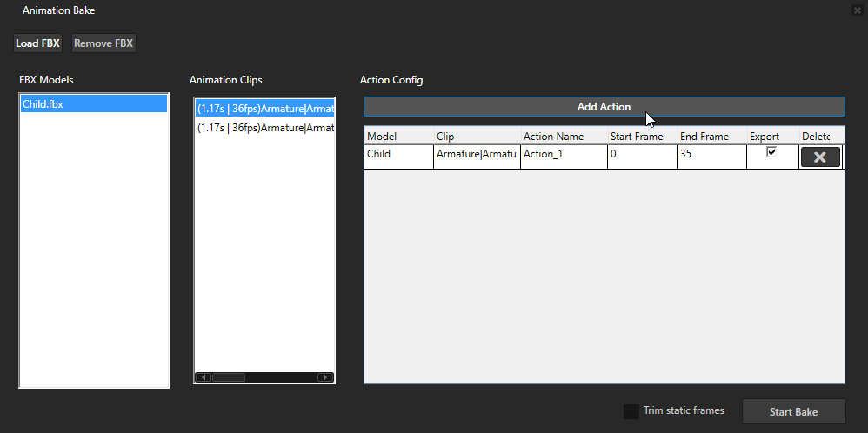Click the Start Frame column header
Image resolution: width=868 pixels, height=433 pixels.
pyautogui.click(x=642, y=137)
